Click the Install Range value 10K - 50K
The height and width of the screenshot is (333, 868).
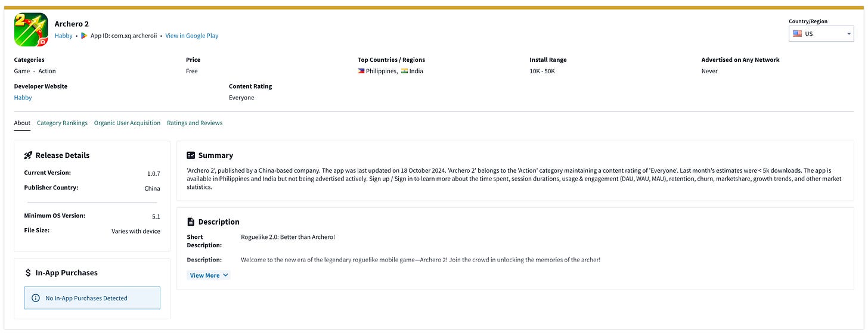point(544,71)
